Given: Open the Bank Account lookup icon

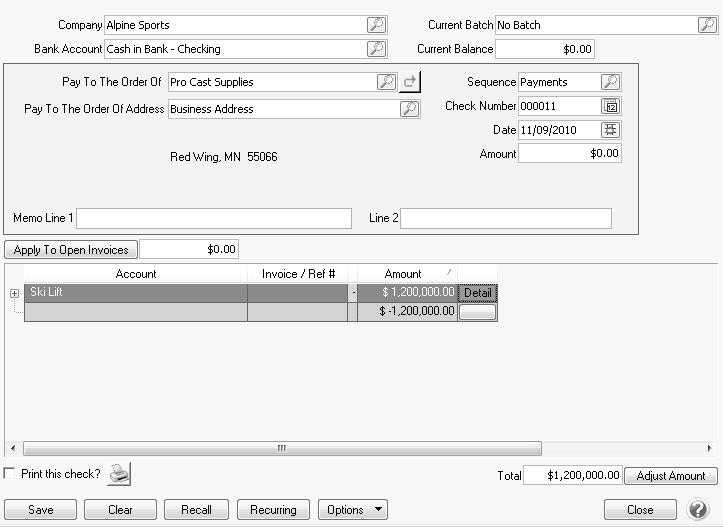Looking at the screenshot, I should coord(376,48).
